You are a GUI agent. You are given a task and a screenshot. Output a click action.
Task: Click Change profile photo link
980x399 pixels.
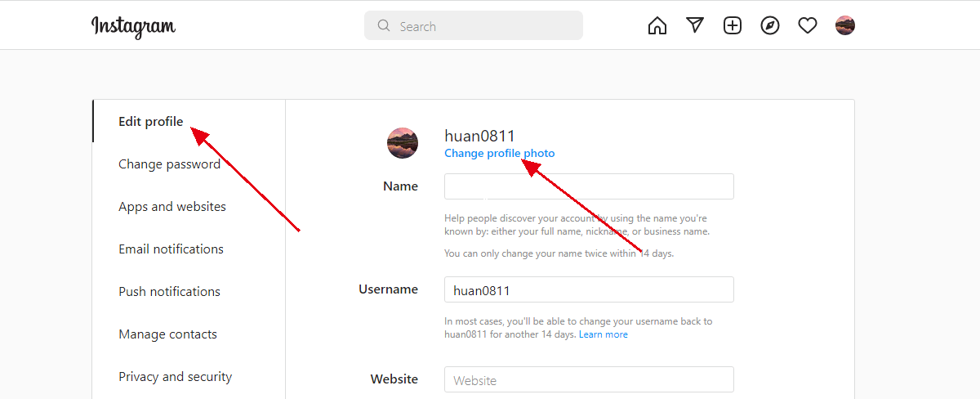point(499,153)
